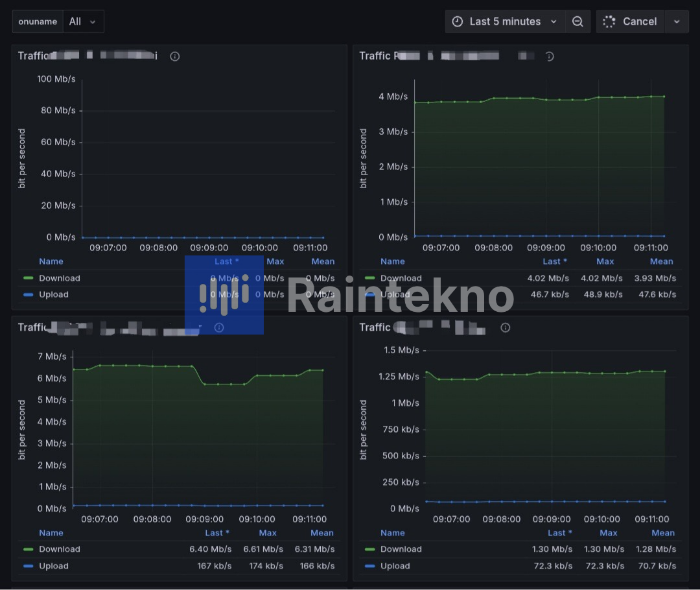The height and width of the screenshot is (590, 700).
Task: Sort by Name header in the 100 Mb/s panel
Action: pos(51,261)
